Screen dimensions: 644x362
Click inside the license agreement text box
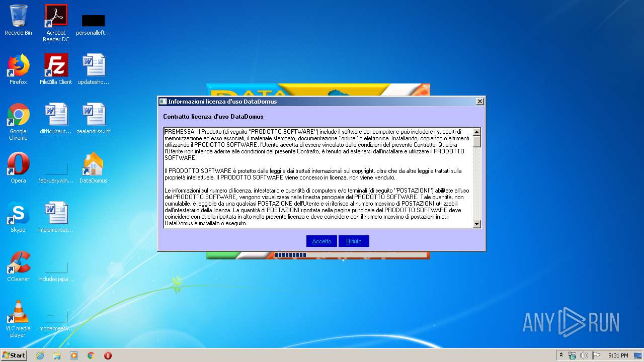point(318,178)
